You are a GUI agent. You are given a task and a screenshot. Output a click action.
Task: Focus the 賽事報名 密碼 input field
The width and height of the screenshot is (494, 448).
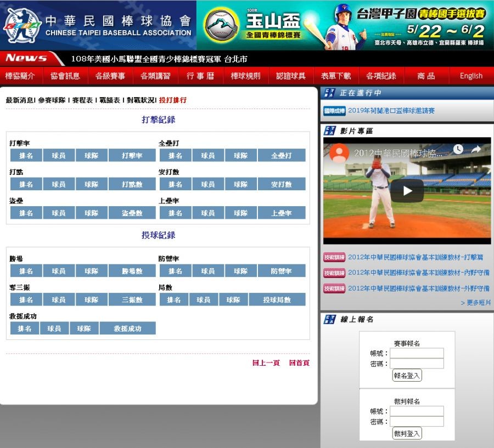click(x=417, y=364)
